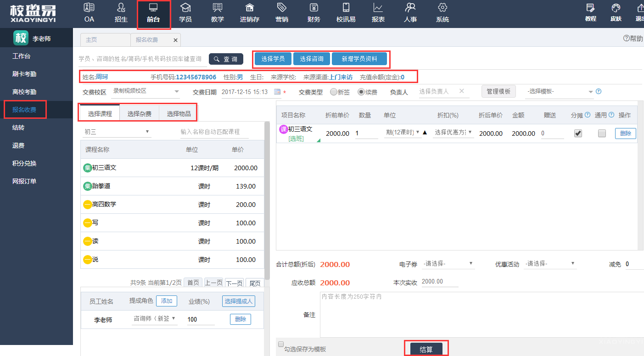This screenshot has width=644, height=356.
Task: Open the 电子券 coupon dropdown
Action: coord(448,264)
